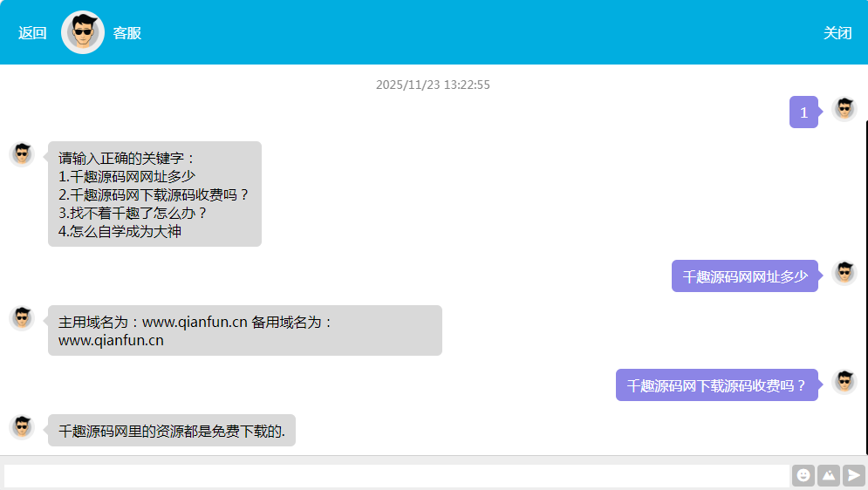Click the image upload icon
The width and height of the screenshot is (868, 490).
pos(829,475)
